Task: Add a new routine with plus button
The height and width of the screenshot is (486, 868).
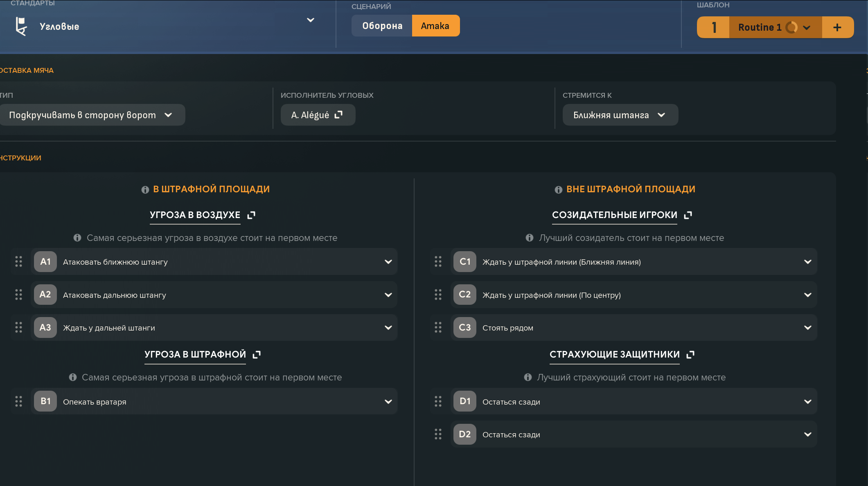Action: tap(837, 27)
